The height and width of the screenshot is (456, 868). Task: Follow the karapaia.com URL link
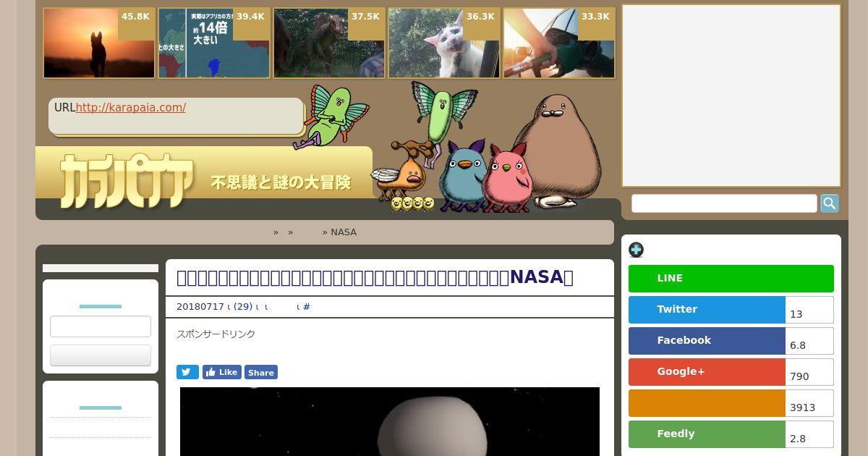pyautogui.click(x=131, y=107)
